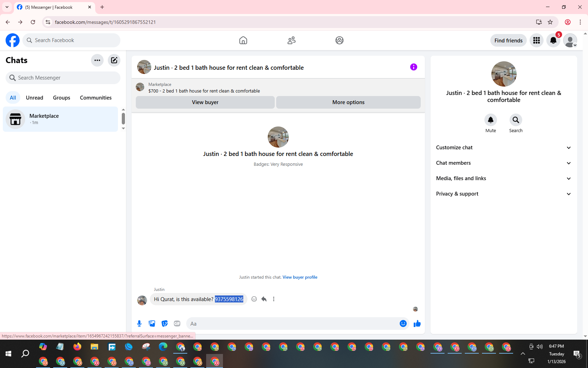Bookmark this page with the star icon

(x=550, y=22)
